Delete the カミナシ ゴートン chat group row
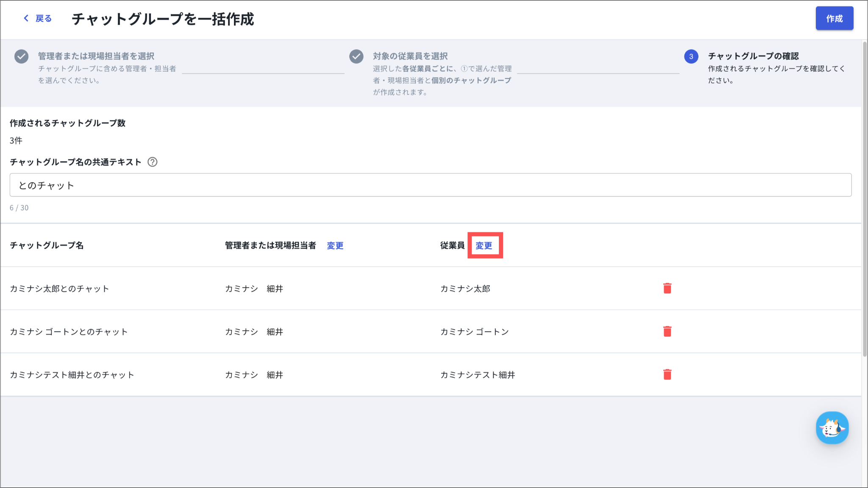 (667, 331)
